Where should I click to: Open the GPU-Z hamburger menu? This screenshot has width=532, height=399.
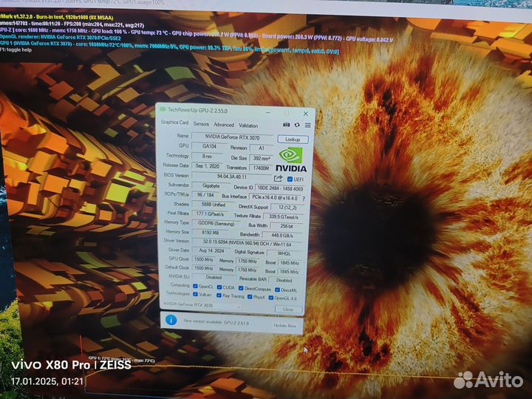click(x=307, y=125)
